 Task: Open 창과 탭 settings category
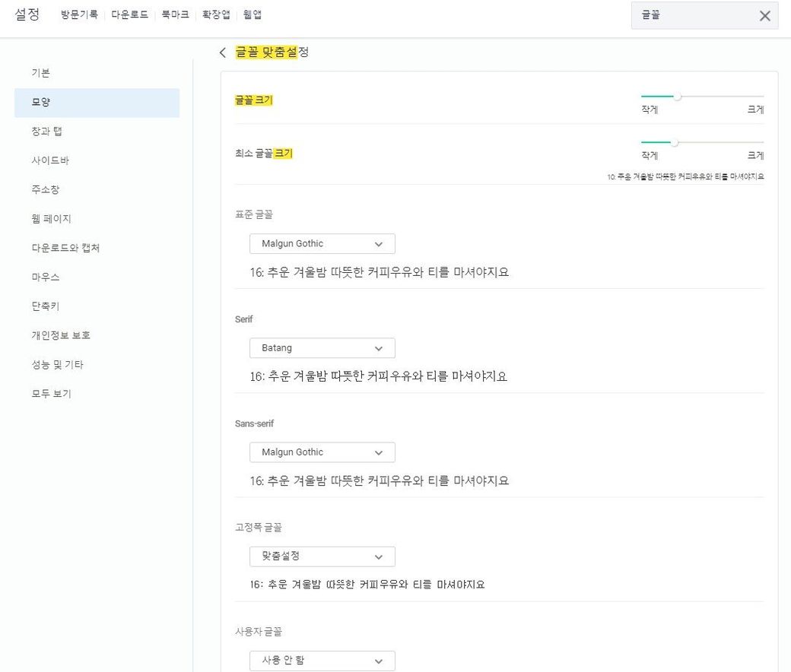coord(46,132)
